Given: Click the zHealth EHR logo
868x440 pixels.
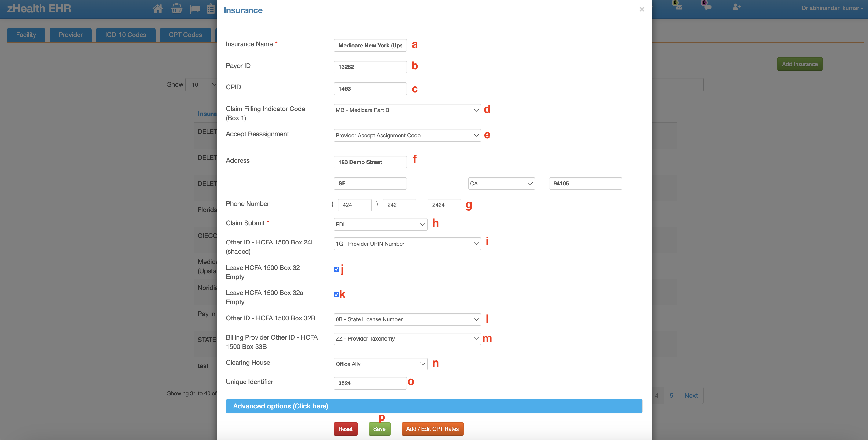Looking at the screenshot, I should click(39, 9).
